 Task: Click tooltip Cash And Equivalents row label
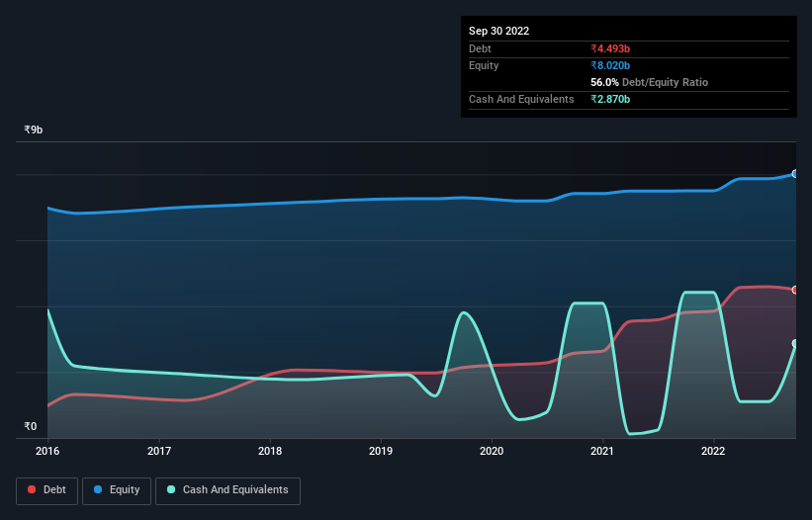pos(521,99)
